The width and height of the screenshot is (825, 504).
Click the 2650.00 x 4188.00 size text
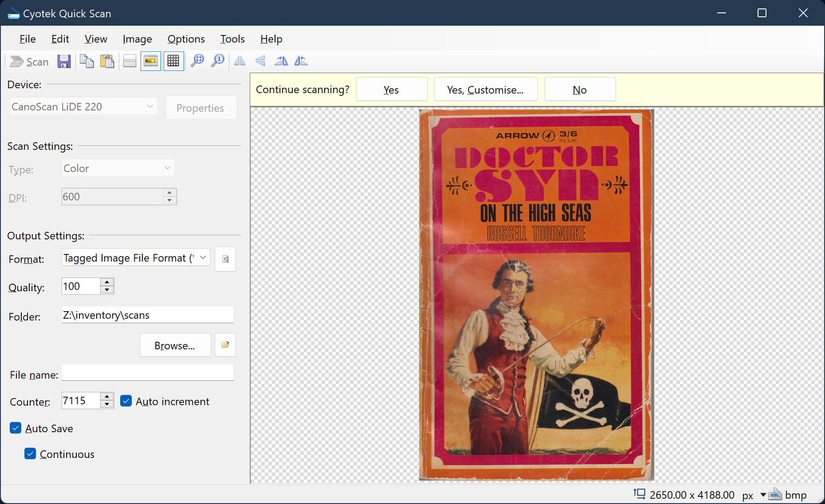(x=692, y=495)
